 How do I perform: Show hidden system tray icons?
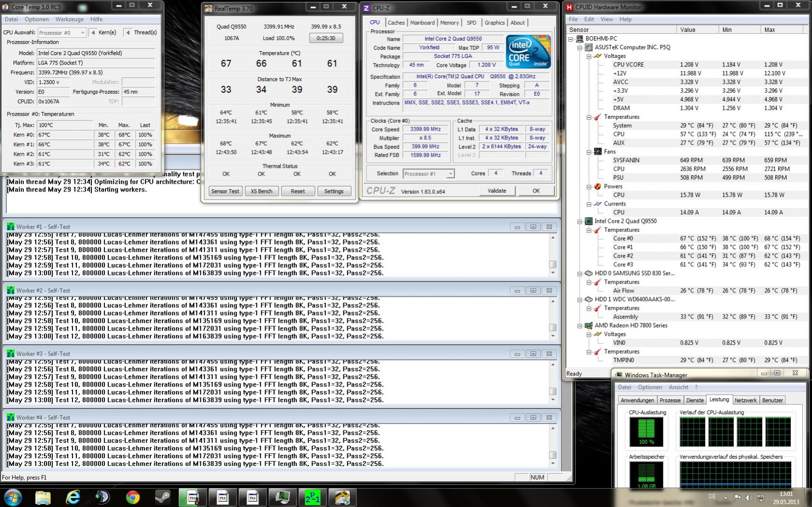point(725,497)
